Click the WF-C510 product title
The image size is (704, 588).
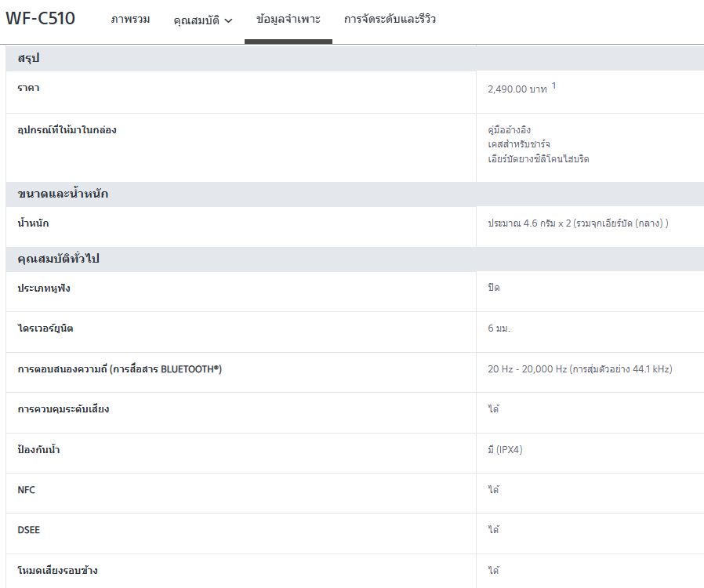tap(41, 18)
